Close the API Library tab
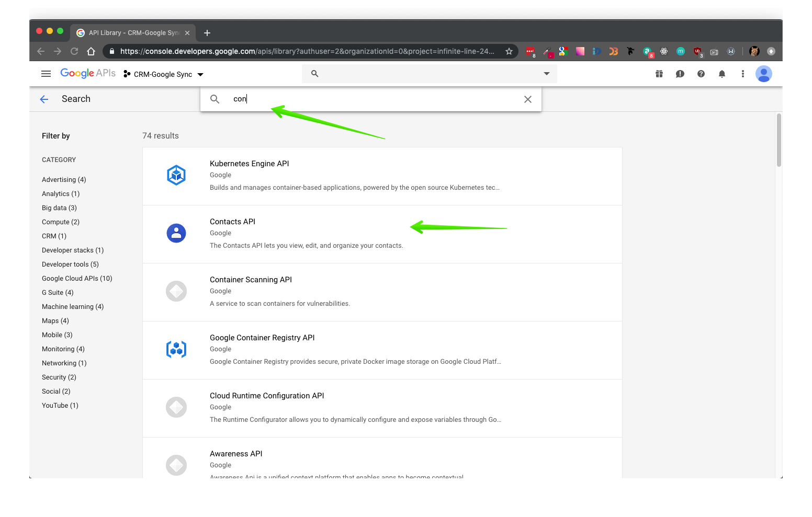This screenshot has height=517, width=812. [187, 33]
